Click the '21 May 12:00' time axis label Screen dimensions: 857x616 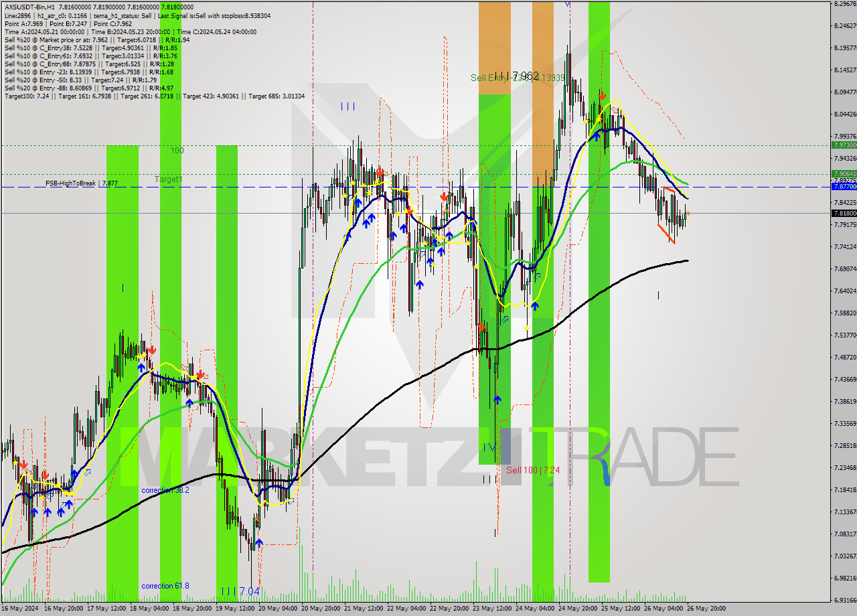pyautogui.click(x=365, y=609)
